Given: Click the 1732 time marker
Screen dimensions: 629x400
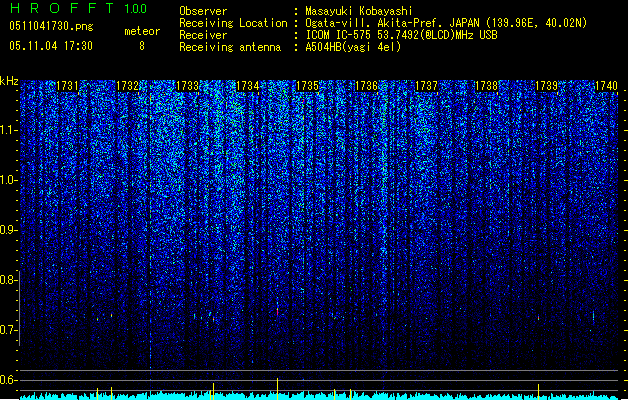Looking at the screenshot, I should tap(127, 86).
